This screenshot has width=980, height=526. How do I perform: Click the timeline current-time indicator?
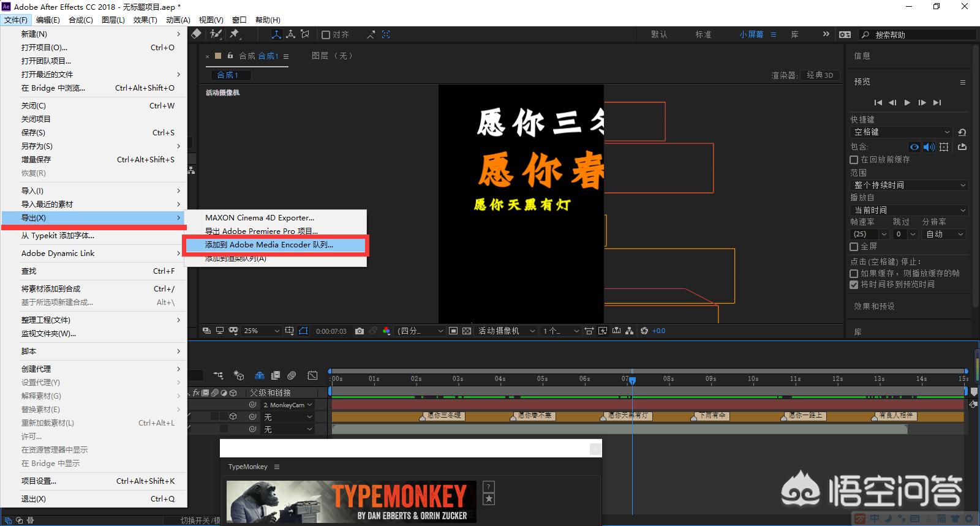(x=632, y=380)
